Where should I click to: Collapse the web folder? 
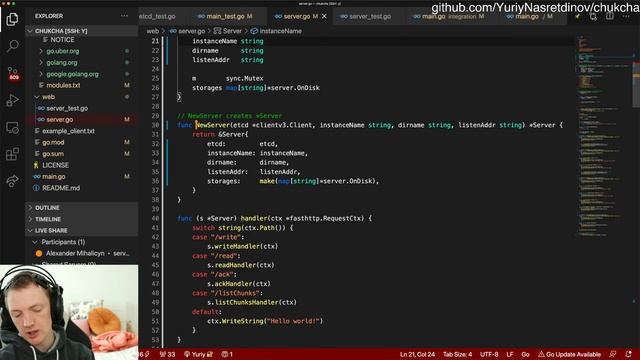tap(48, 97)
